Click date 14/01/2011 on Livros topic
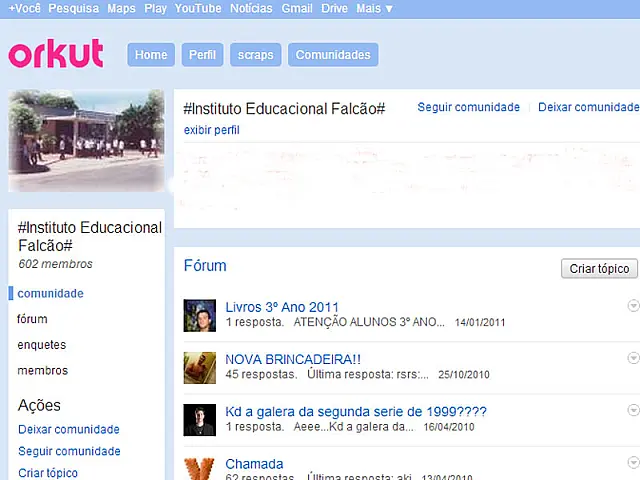 [480, 322]
